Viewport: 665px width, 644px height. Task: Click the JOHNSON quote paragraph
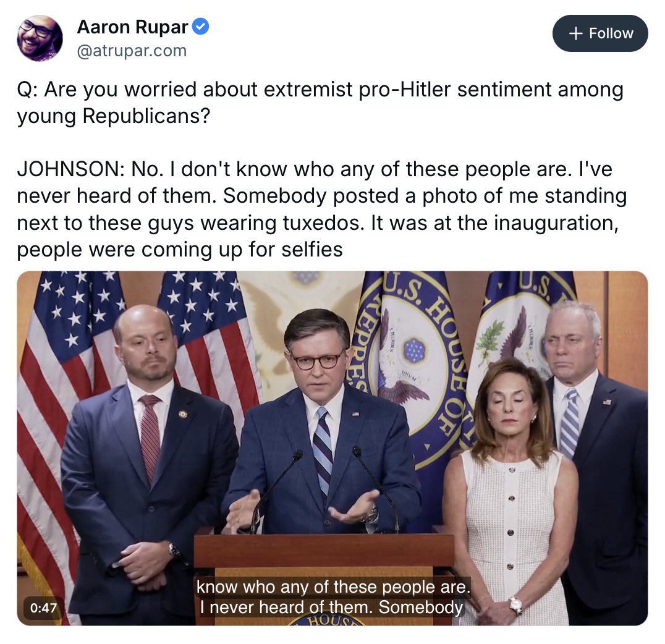[x=321, y=209]
